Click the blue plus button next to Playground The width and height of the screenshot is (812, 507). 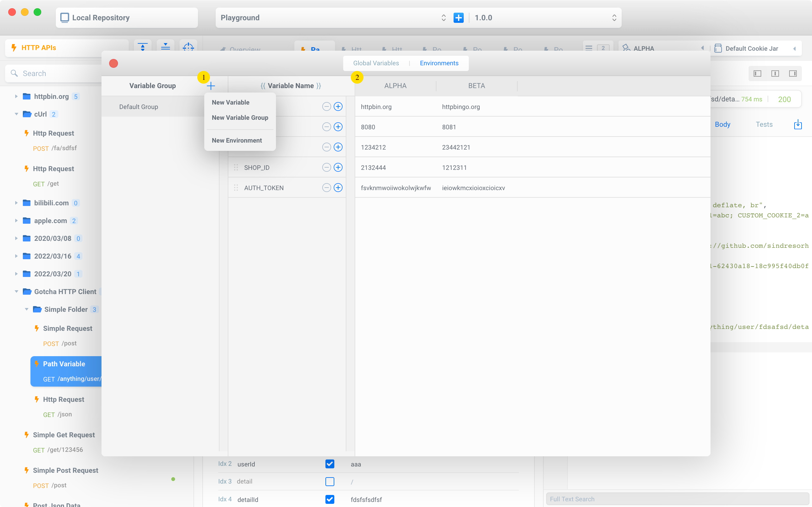point(458,18)
